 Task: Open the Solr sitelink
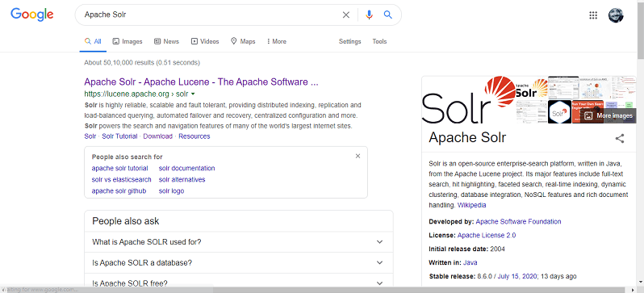(x=90, y=136)
